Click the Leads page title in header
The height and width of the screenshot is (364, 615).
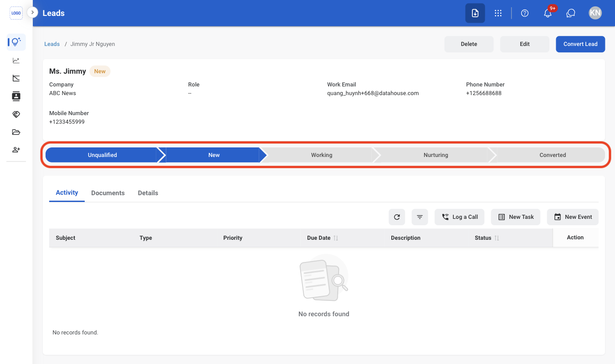[x=54, y=13]
